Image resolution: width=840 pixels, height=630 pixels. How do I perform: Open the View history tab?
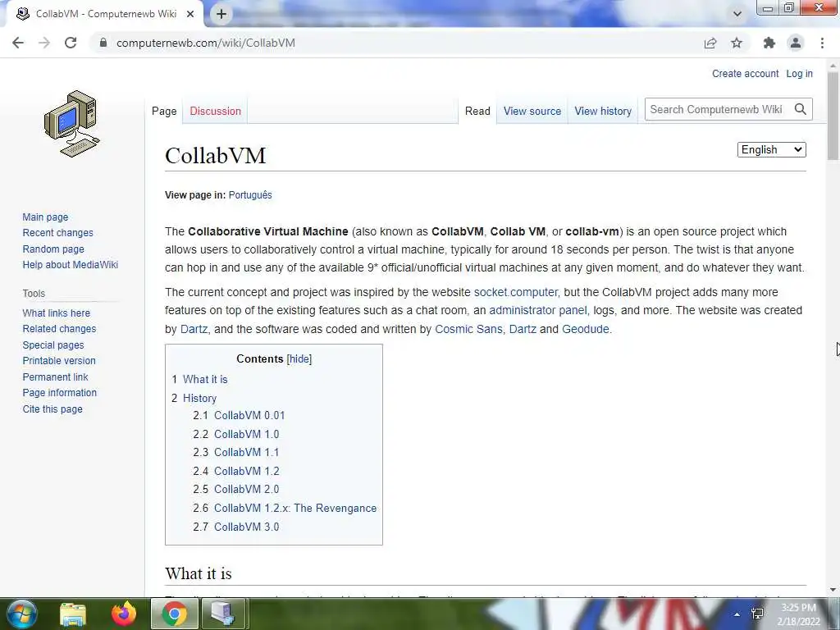(603, 111)
